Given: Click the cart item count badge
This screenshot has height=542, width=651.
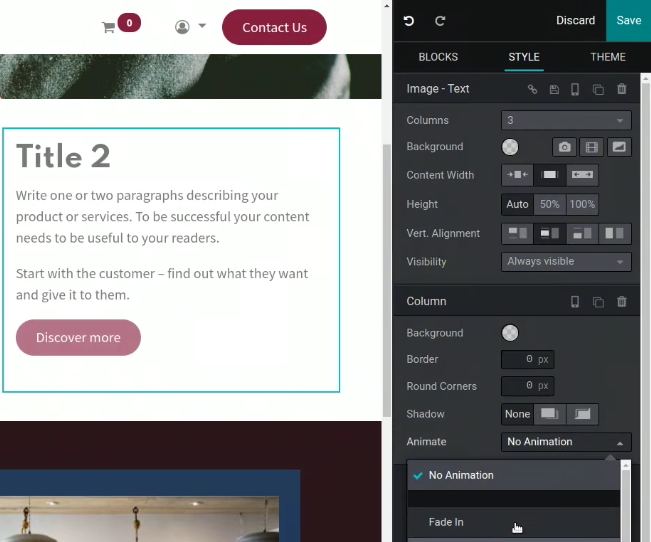Looking at the screenshot, I should (129, 23).
